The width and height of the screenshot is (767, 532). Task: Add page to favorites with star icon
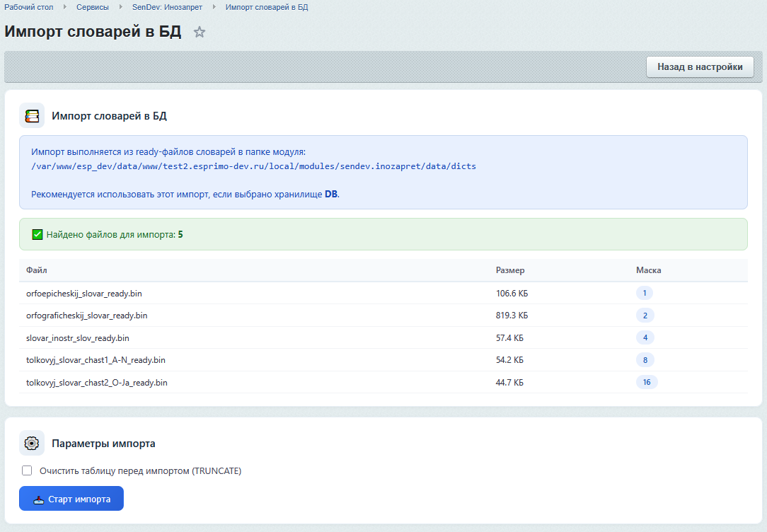tap(200, 32)
